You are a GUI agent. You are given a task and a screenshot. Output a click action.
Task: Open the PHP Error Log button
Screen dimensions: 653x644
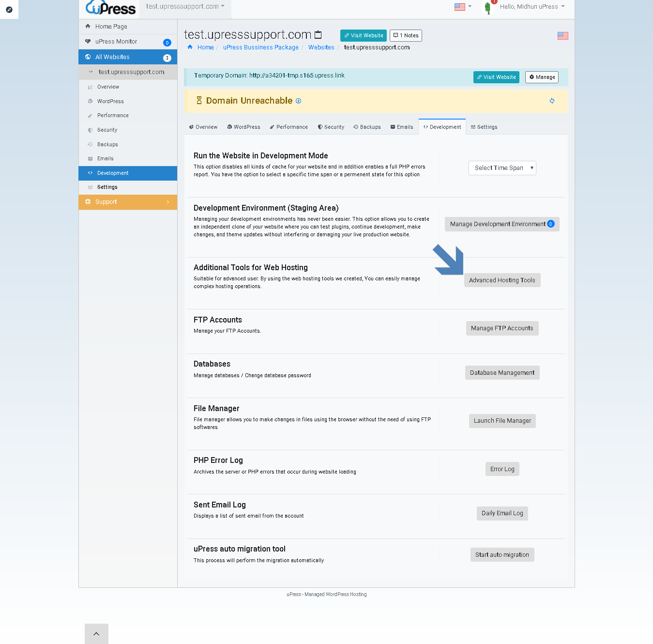point(502,469)
